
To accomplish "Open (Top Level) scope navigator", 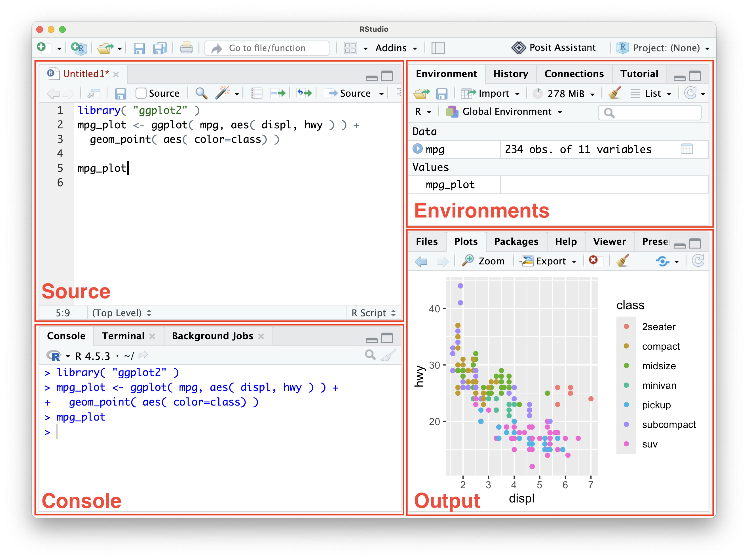I will pos(122,313).
